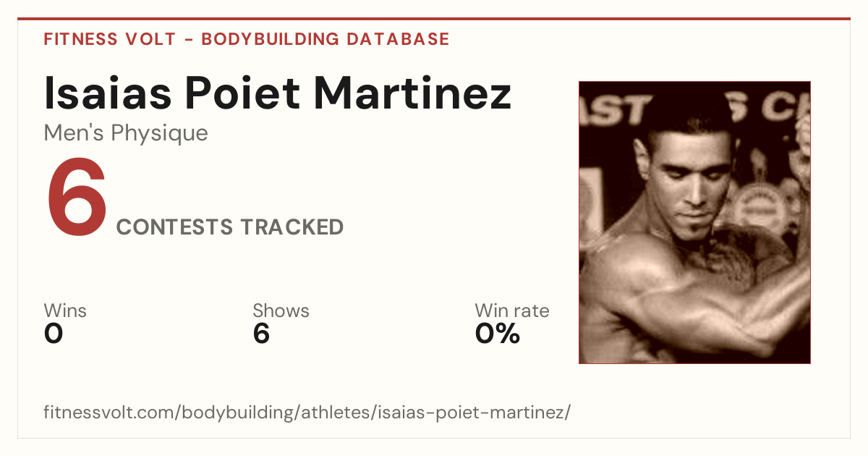Screen dimensions: 868x456
Task: Click the red line atop the card
Action: pyautogui.click(x=434, y=19)
